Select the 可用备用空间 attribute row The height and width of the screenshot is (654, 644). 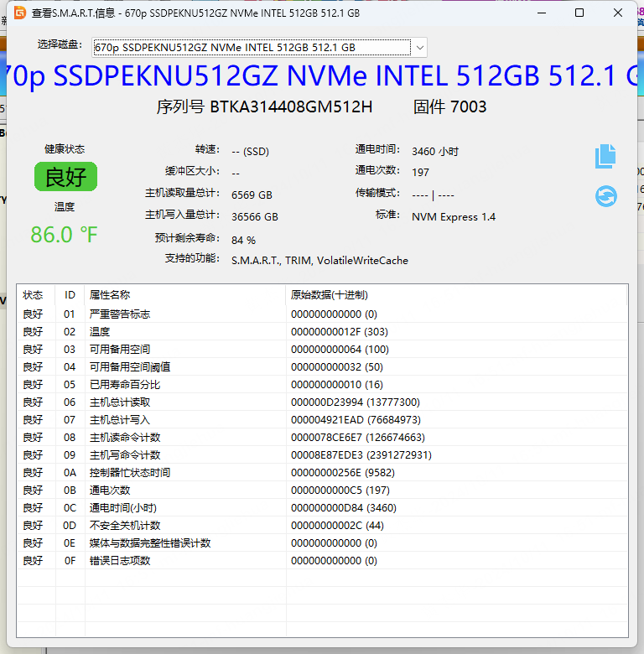tap(322, 349)
